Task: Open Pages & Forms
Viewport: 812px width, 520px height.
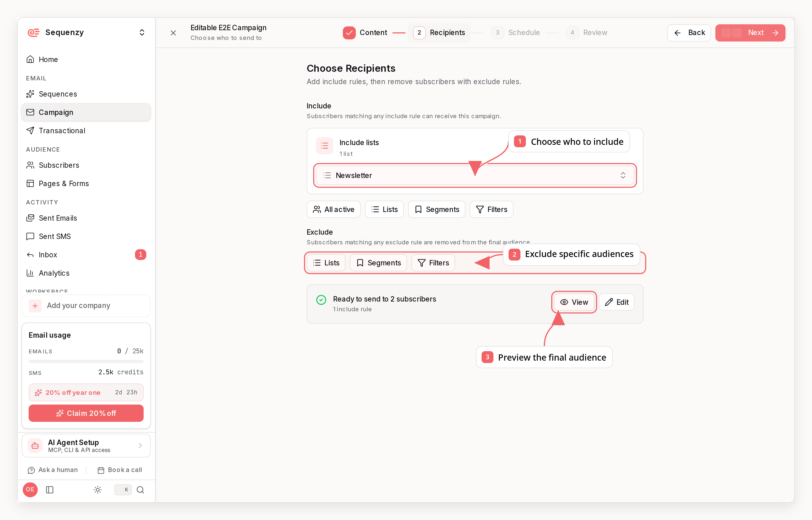Action: pyautogui.click(x=86, y=183)
